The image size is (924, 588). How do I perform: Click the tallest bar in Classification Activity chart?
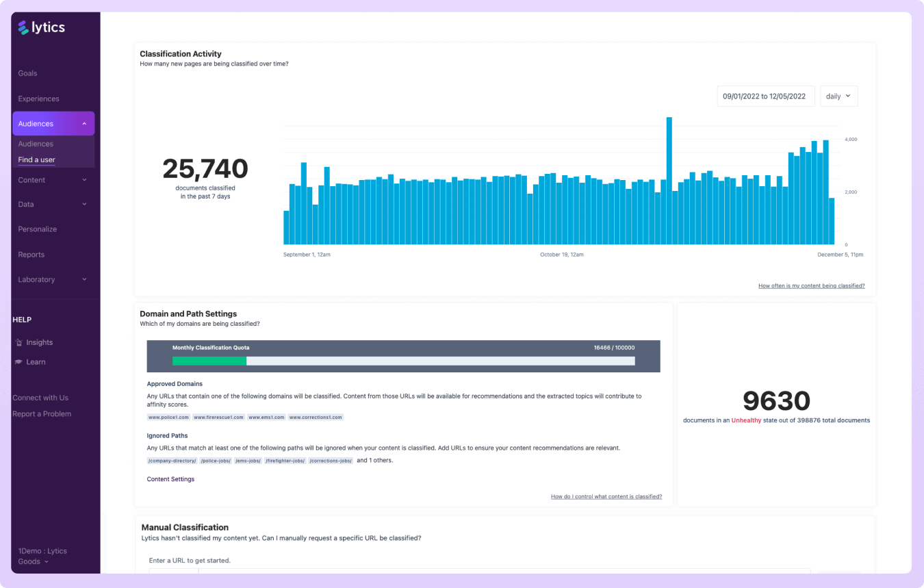(x=669, y=181)
